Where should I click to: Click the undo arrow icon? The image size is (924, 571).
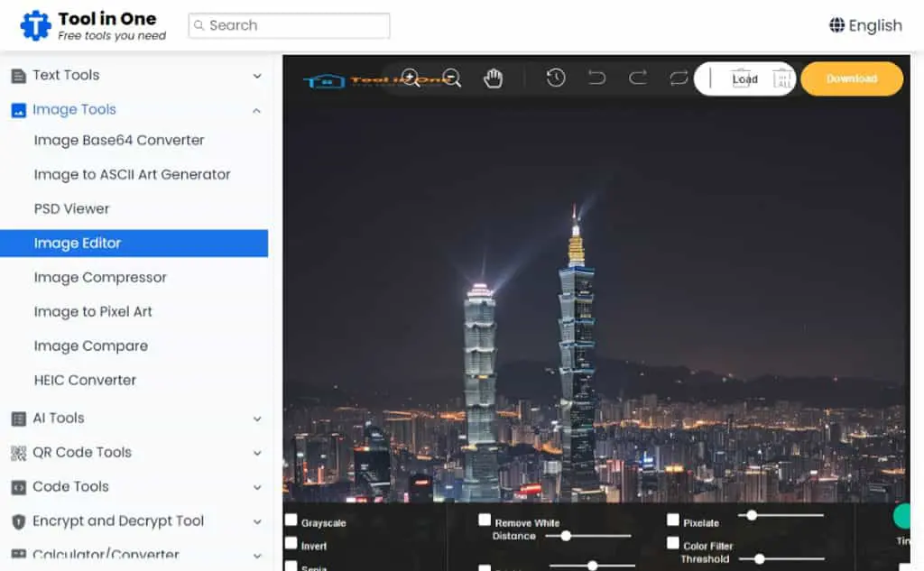pyautogui.click(x=596, y=78)
